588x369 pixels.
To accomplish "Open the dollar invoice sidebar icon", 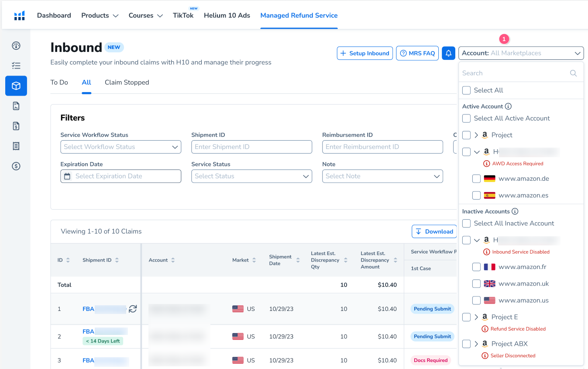I will [16, 126].
